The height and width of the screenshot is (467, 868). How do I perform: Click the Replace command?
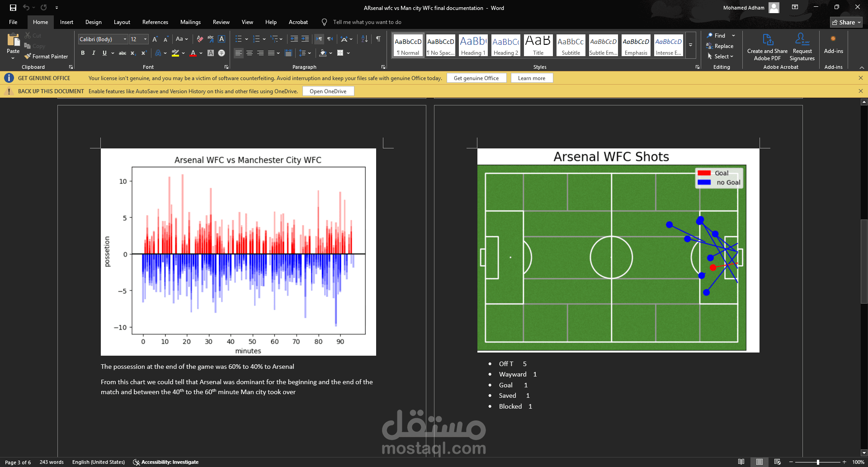pos(720,46)
